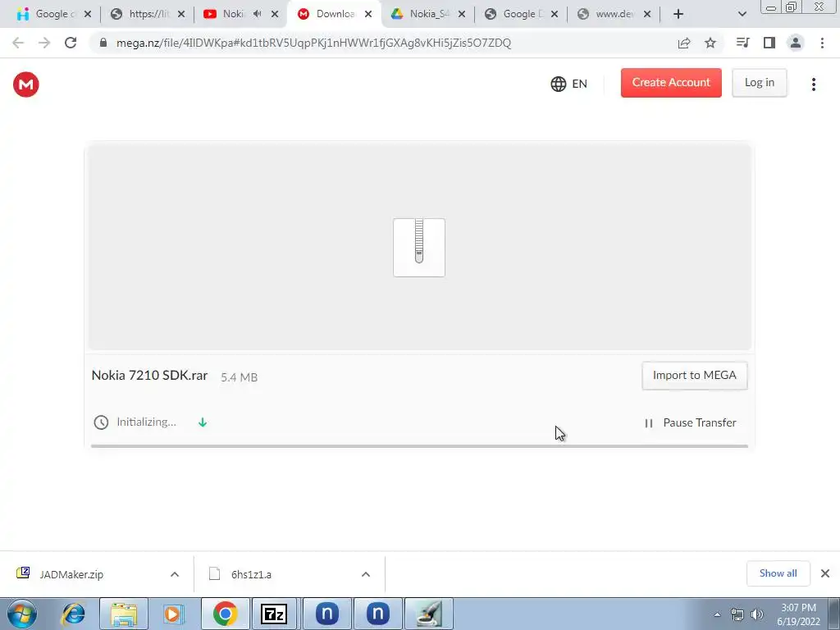Close the YouTube Nokia tab

[275, 15]
